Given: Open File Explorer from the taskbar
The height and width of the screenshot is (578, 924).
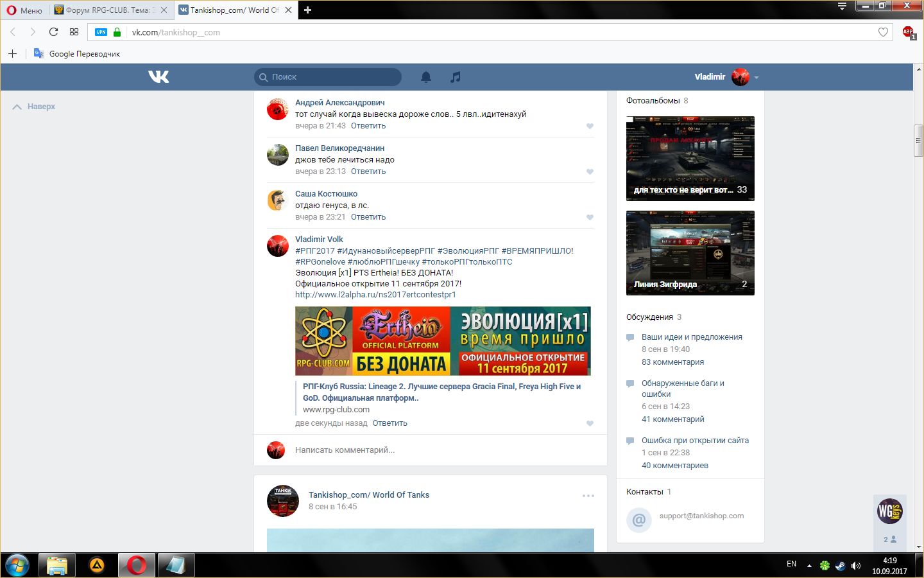Looking at the screenshot, I should tap(57, 566).
